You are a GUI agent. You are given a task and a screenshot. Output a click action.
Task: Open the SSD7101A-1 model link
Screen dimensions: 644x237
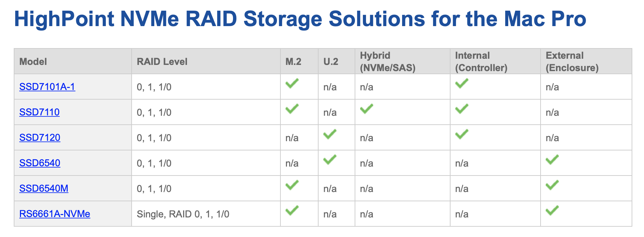[x=47, y=87]
